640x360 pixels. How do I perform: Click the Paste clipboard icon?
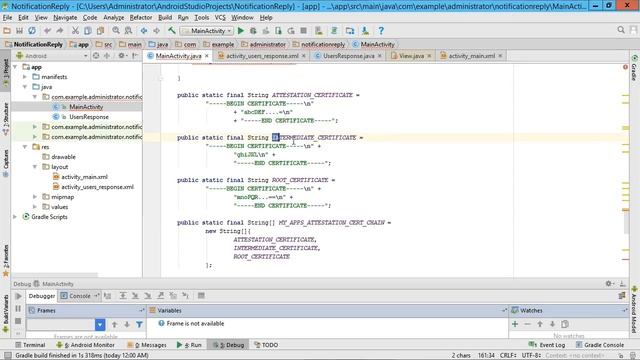point(100,31)
